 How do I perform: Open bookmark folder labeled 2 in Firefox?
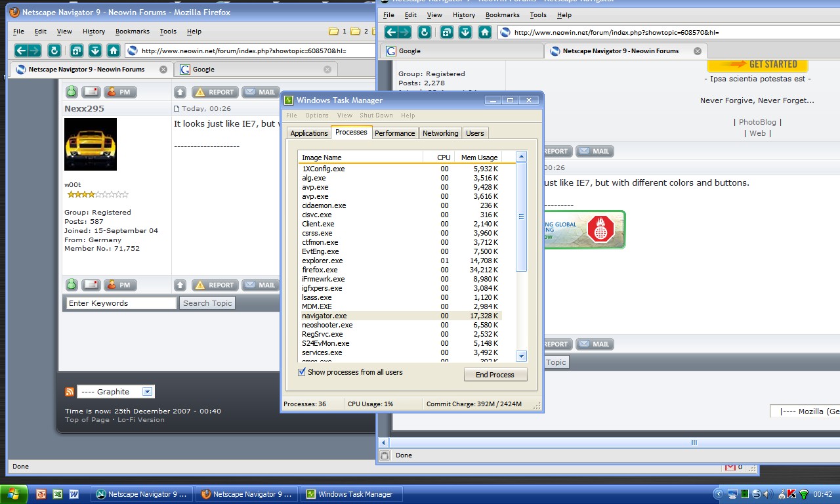pyautogui.click(x=359, y=31)
